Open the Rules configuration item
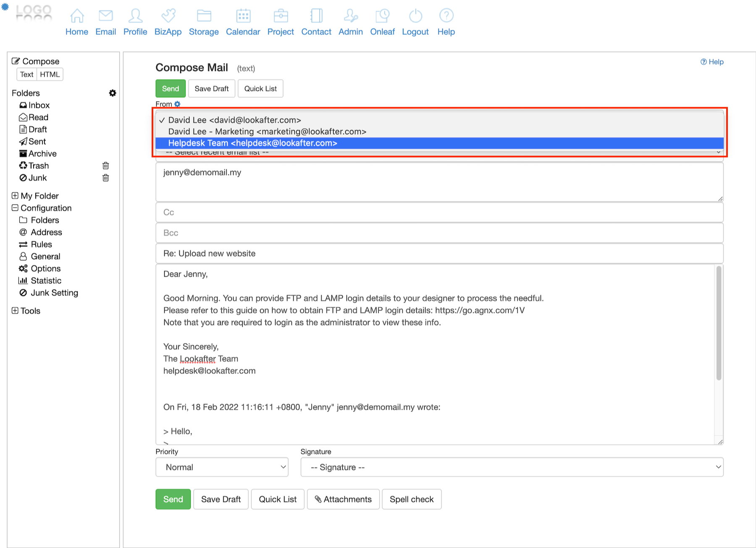Viewport: 756px width, 548px height. (x=41, y=244)
